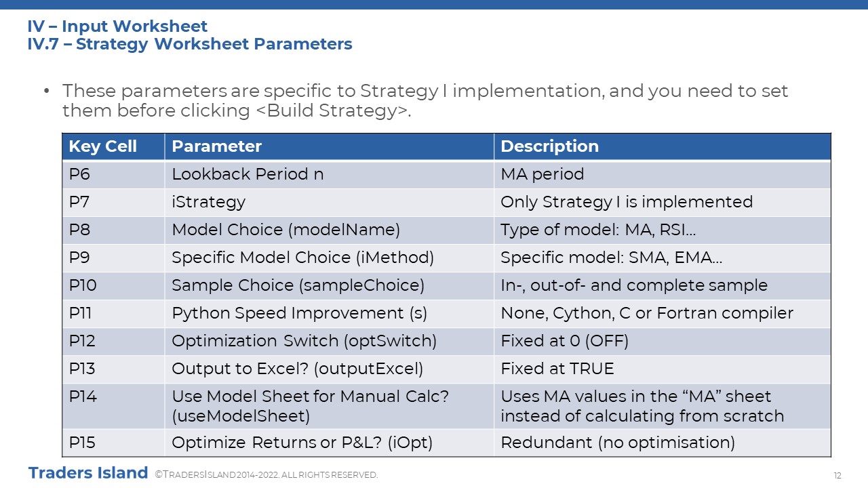Click the Description column header

662,146
